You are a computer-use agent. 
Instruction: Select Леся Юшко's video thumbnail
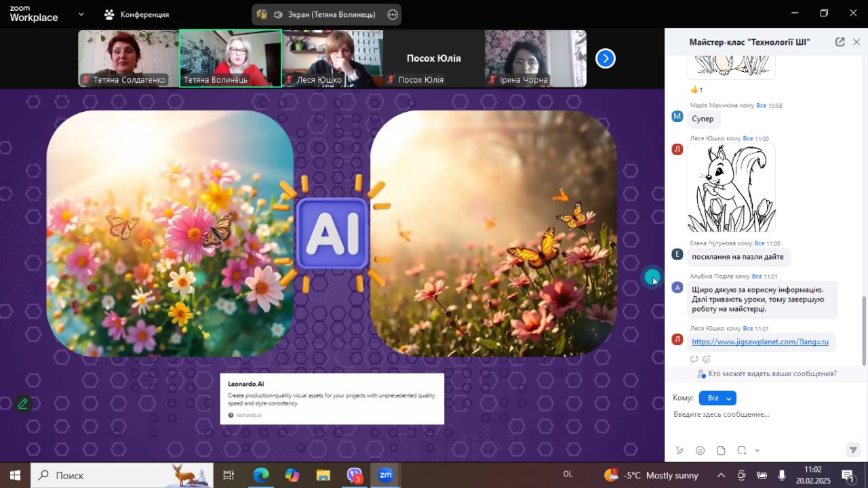(332, 58)
